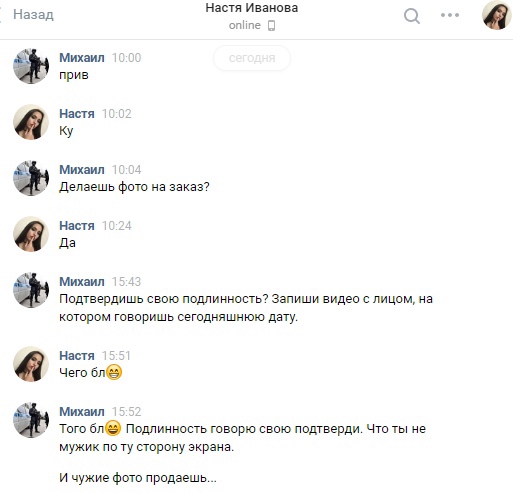Open Настя's avatar beside the 10:02 message
513x493 pixels.
(x=31, y=122)
